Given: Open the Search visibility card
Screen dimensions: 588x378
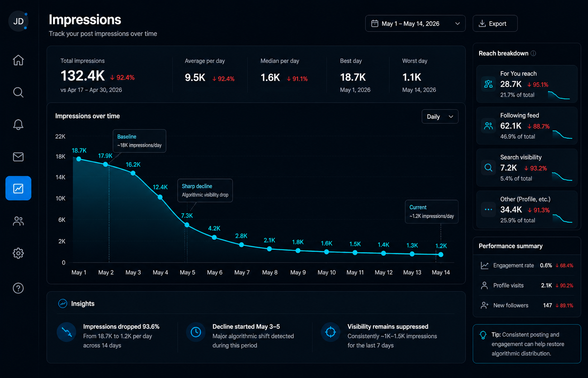Looking at the screenshot, I should (527, 168).
